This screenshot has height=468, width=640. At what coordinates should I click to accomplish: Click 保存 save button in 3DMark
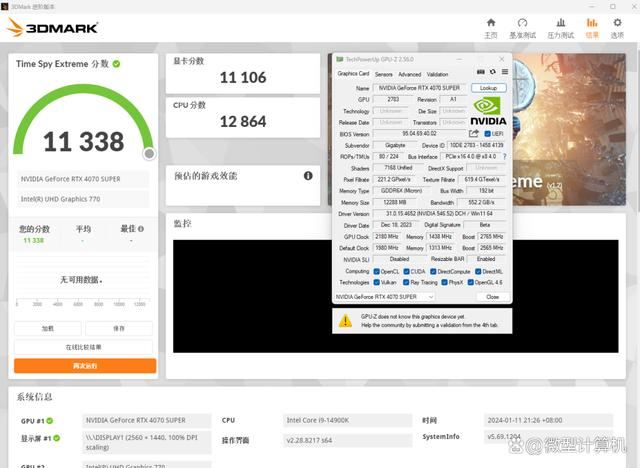click(119, 328)
